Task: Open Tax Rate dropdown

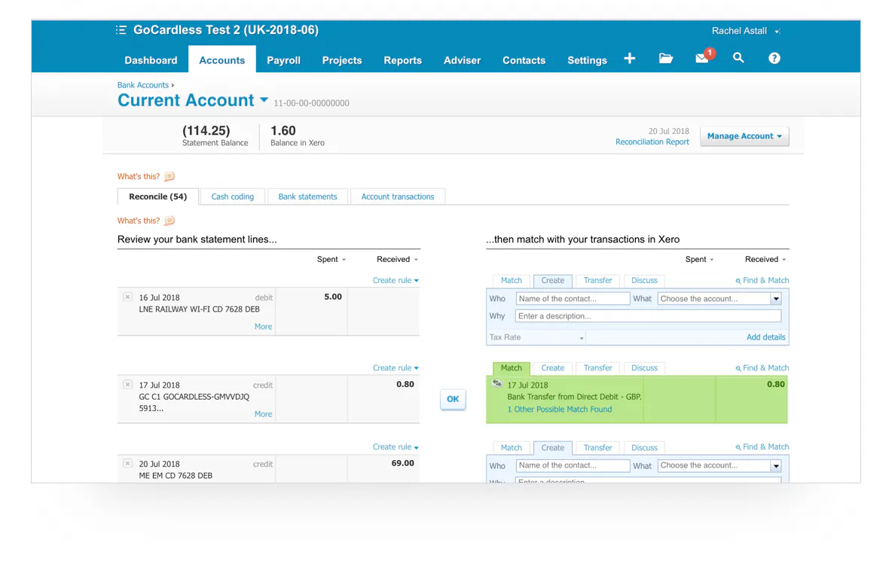Action: (x=536, y=337)
